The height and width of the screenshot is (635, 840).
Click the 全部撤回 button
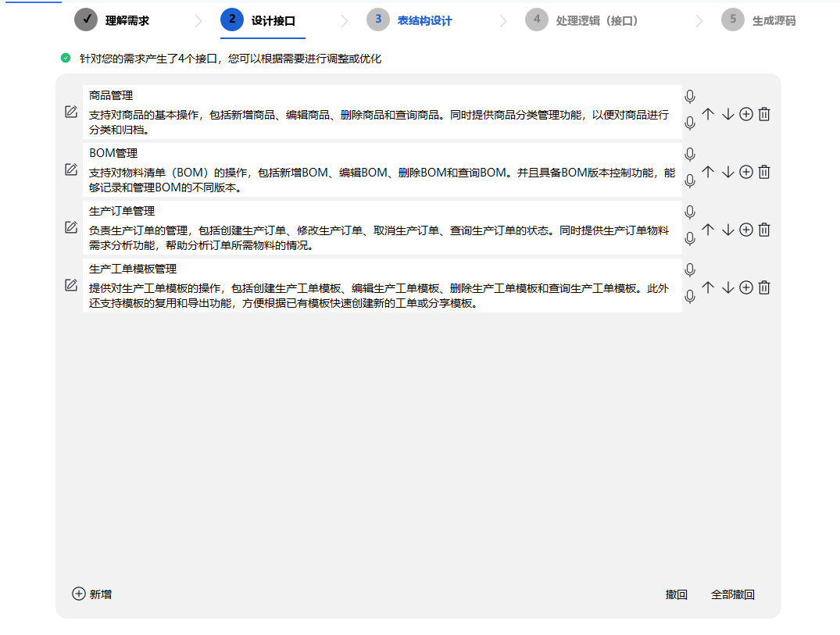(x=732, y=594)
